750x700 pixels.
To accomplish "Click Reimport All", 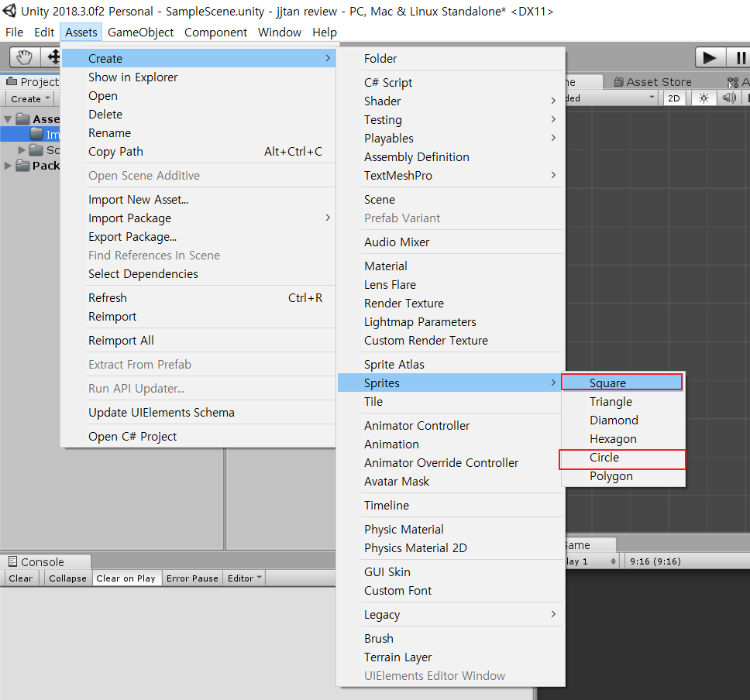I will point(198,341).
